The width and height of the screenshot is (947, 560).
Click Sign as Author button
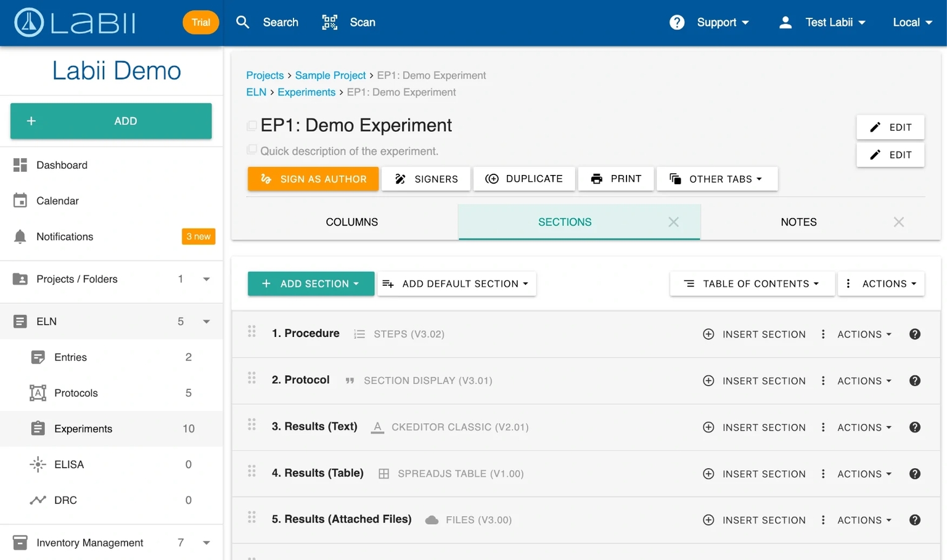pos(313,179)
